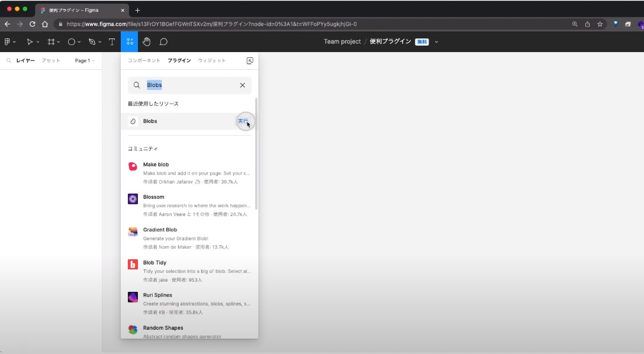Expand Frame tool options chevron
Screen dimensions: 644x354
(59, 42)
